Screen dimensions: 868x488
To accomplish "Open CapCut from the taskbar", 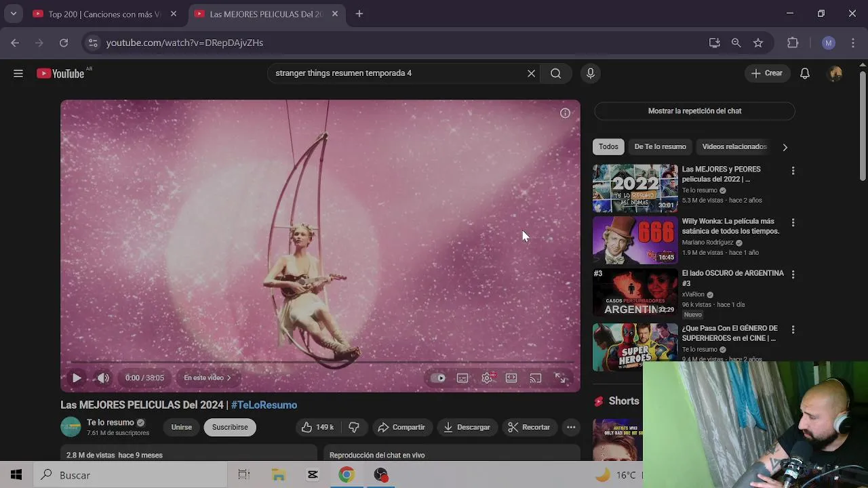I will click(x=313, y=475).
